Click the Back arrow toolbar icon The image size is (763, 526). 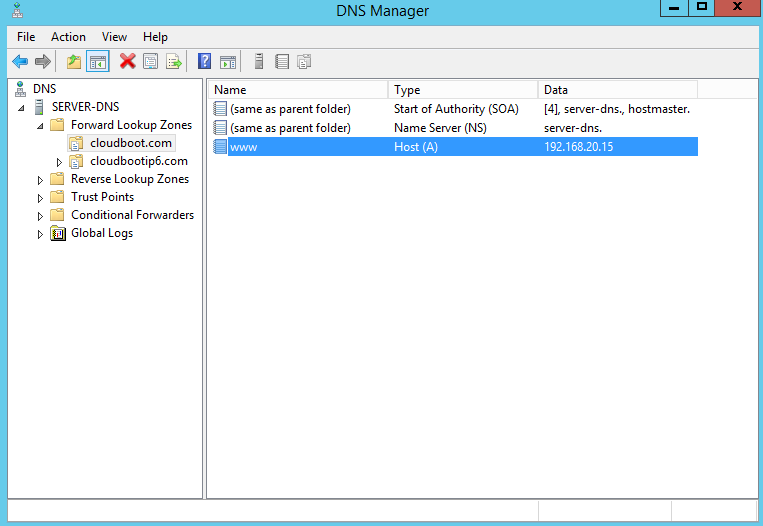coord(19,62)
